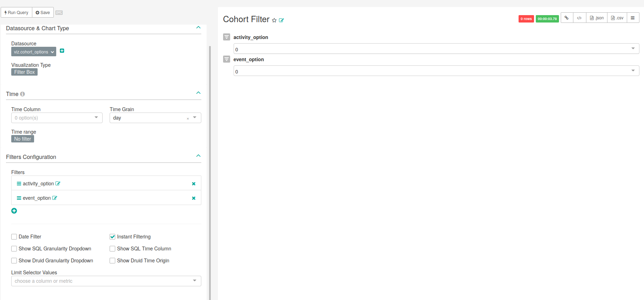Click the Run Query button
This screenshot has height=300, width=644.
pyautogui.click(x=17, y=12)
